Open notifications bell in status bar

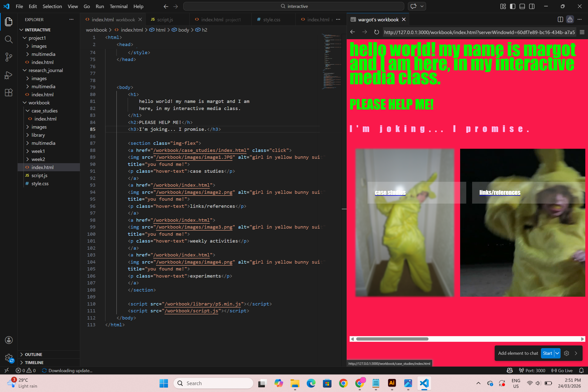tap(581, 370)
